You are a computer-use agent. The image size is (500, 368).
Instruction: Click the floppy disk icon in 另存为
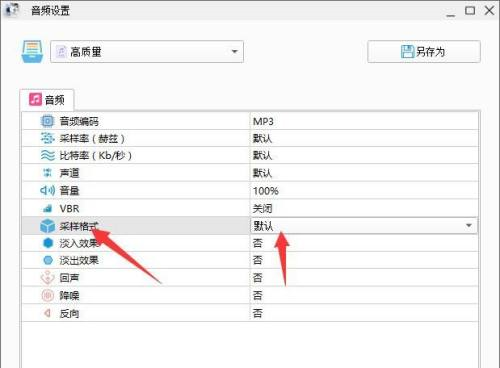[x=407, y=52]
